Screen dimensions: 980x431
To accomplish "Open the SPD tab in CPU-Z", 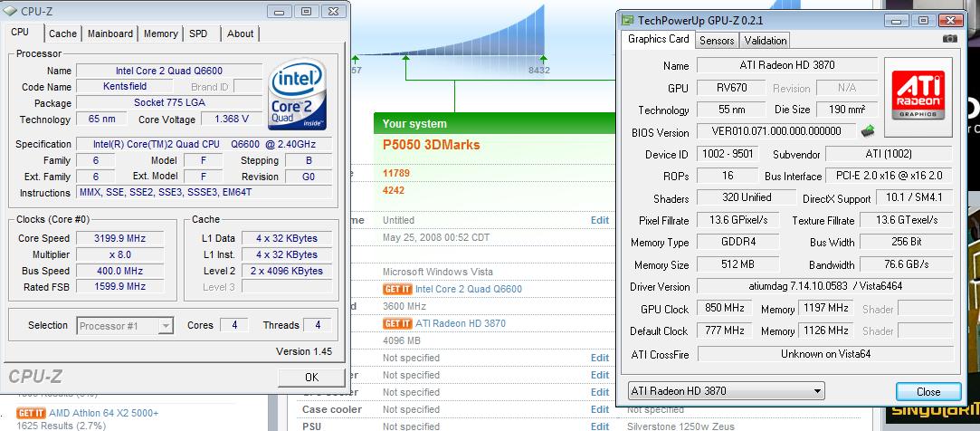I will [198, 34].
